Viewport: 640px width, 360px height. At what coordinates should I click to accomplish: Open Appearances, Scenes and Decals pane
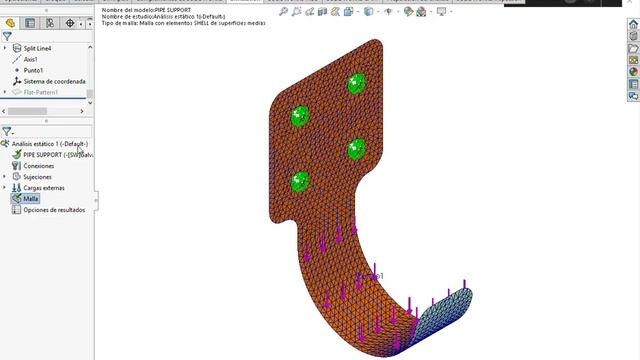(x=633, y=72)
